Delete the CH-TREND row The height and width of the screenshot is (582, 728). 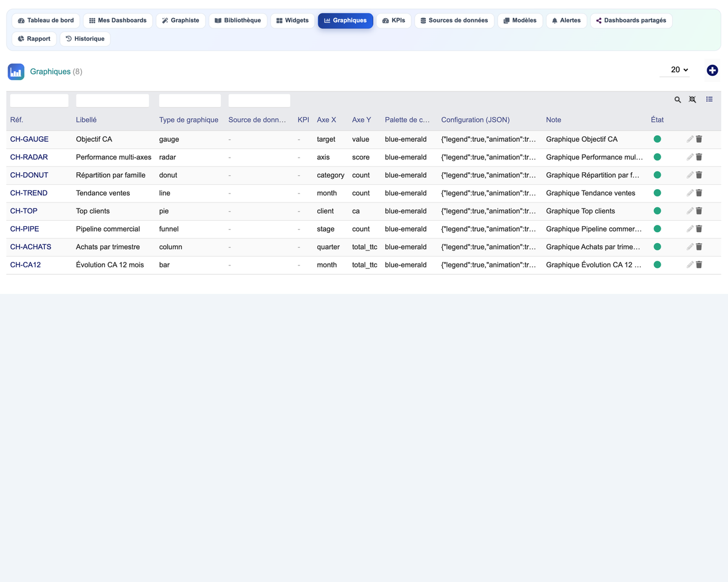(x=699, y=193)
